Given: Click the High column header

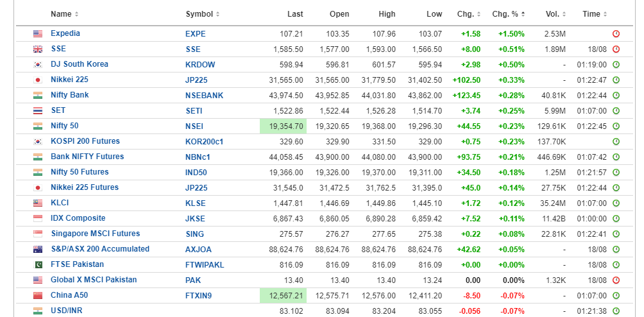Looking at the screenshot, I should [387, 14].
